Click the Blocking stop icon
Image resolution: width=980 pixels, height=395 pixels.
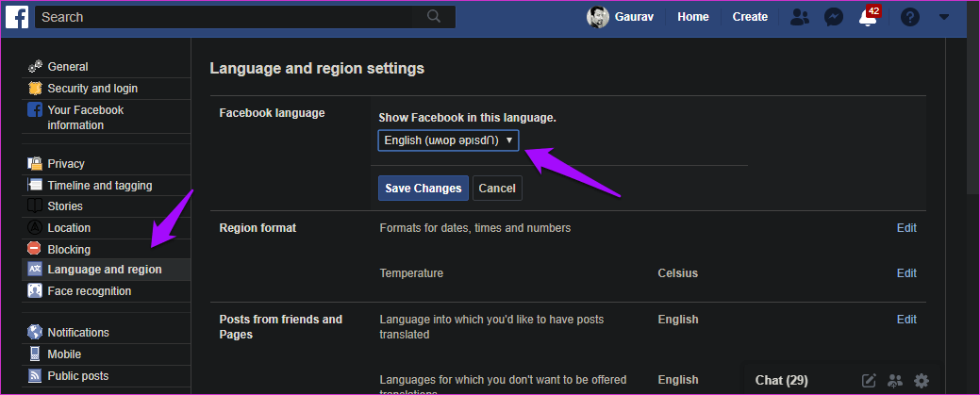[x=35, y=249]
